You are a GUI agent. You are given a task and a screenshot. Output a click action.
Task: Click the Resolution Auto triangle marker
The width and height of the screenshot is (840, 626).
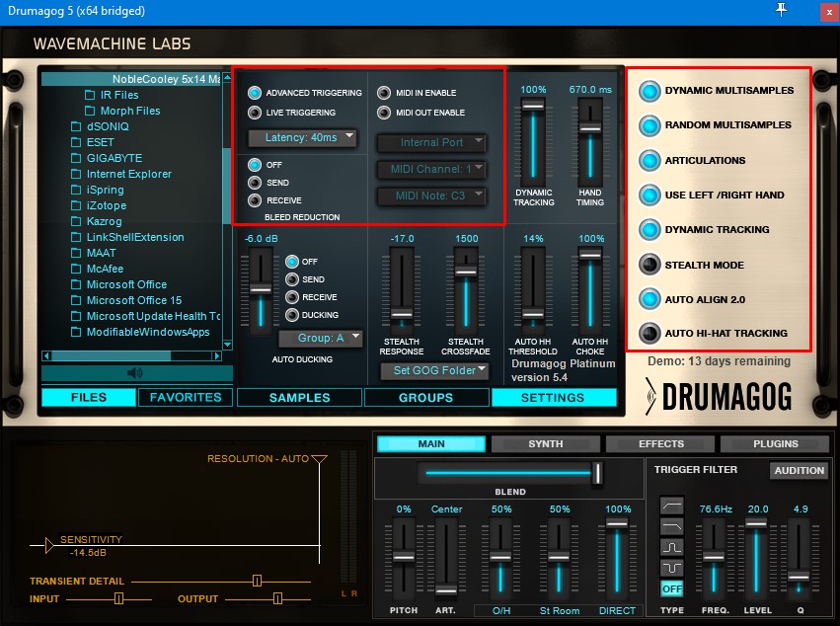(319, 459)
